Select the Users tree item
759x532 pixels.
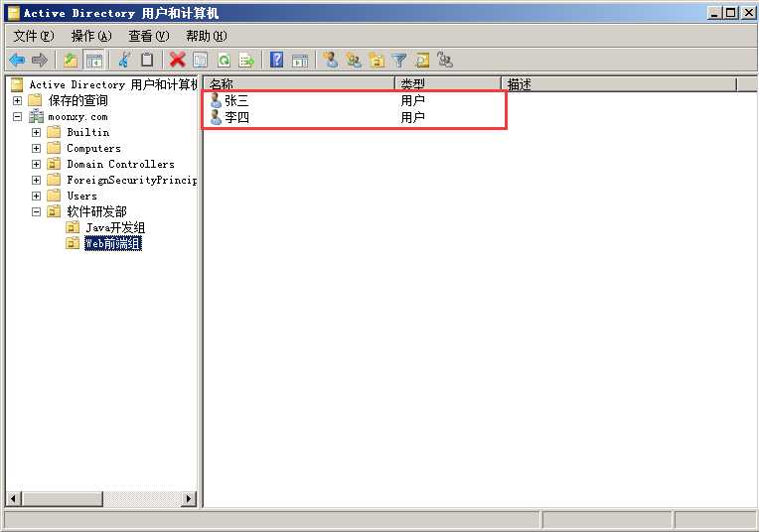coord(81,196)
